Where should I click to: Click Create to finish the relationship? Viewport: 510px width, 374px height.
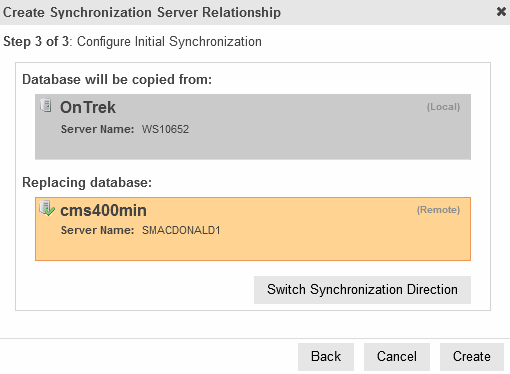tap(472, 357)
